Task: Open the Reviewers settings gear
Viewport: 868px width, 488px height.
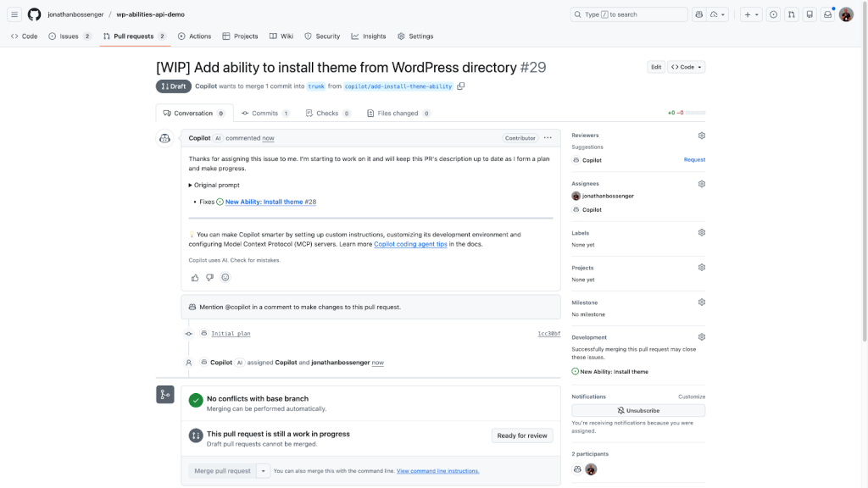Action: [702, 136]
